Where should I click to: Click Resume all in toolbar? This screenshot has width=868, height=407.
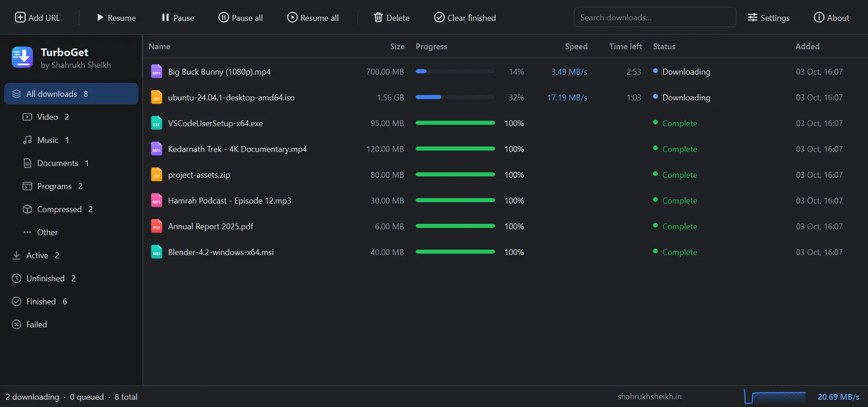pyautogui.click(x=313, y=18)
